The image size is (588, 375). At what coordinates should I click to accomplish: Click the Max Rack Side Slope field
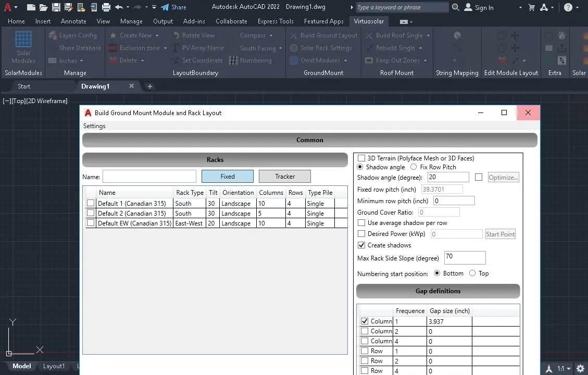click(465, 258)
